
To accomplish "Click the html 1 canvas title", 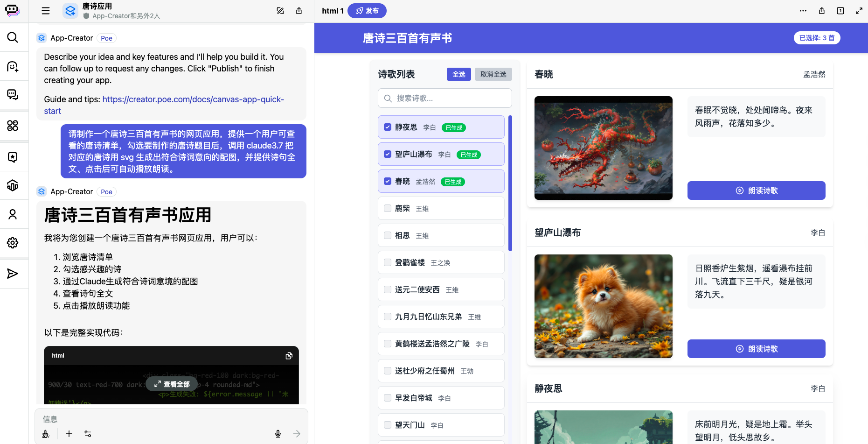I will coord(333,11).
